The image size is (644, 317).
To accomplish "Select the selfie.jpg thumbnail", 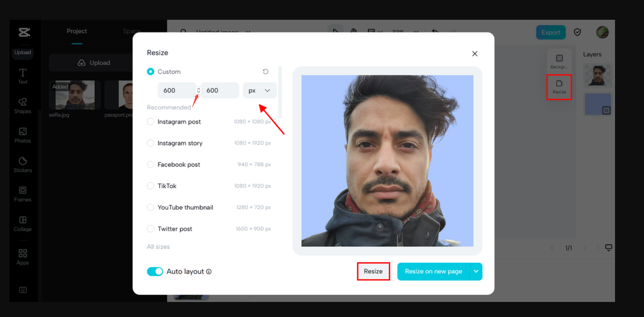I will pos(75,95).
